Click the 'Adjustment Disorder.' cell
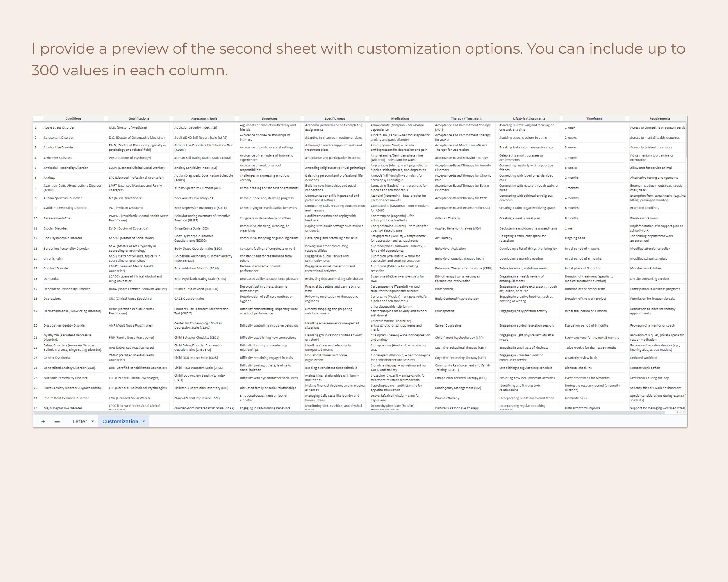728x582 pixels. coord(73,138)
